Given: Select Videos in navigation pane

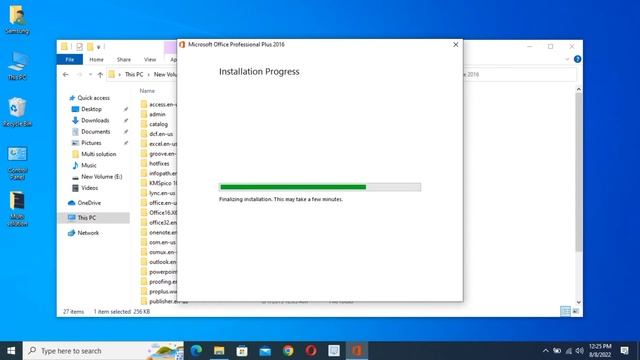Looking at the screenshot, I should coord(89,188).
